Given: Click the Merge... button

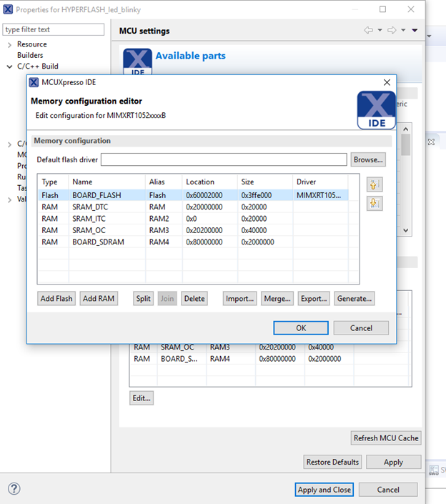Looking at the screenshot, I should pyautogui.click(x=277, y=298).
